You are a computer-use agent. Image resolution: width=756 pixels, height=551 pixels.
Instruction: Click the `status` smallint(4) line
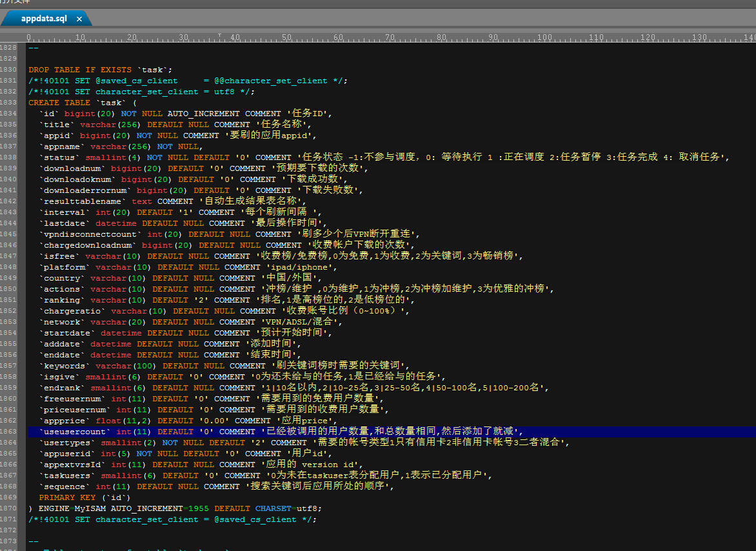(384, 157)
